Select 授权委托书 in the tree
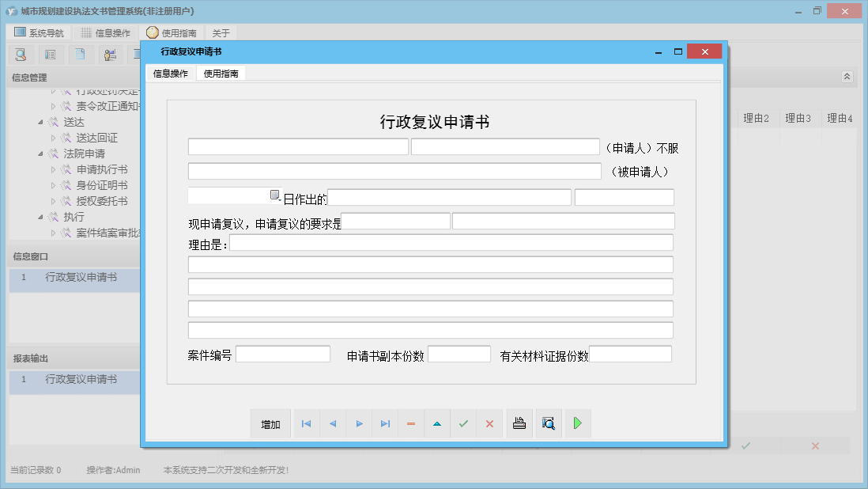 click(102, 201)
